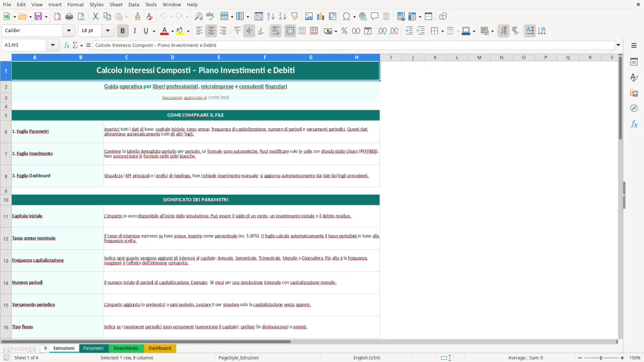This screenshot has height=362, width=644.
Task: Toggle Align Left
Action: tap(199, 31)
